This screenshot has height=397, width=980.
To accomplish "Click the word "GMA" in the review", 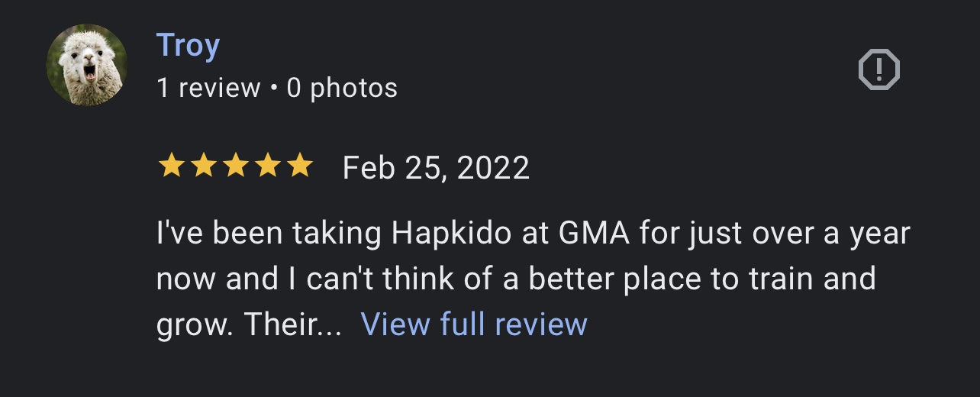I will 594,234.
